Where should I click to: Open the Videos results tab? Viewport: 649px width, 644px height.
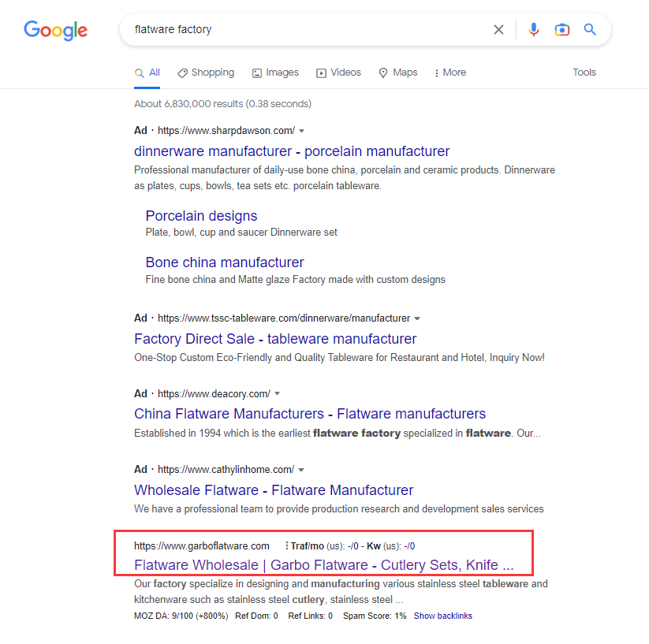click(x=338, y=73)
